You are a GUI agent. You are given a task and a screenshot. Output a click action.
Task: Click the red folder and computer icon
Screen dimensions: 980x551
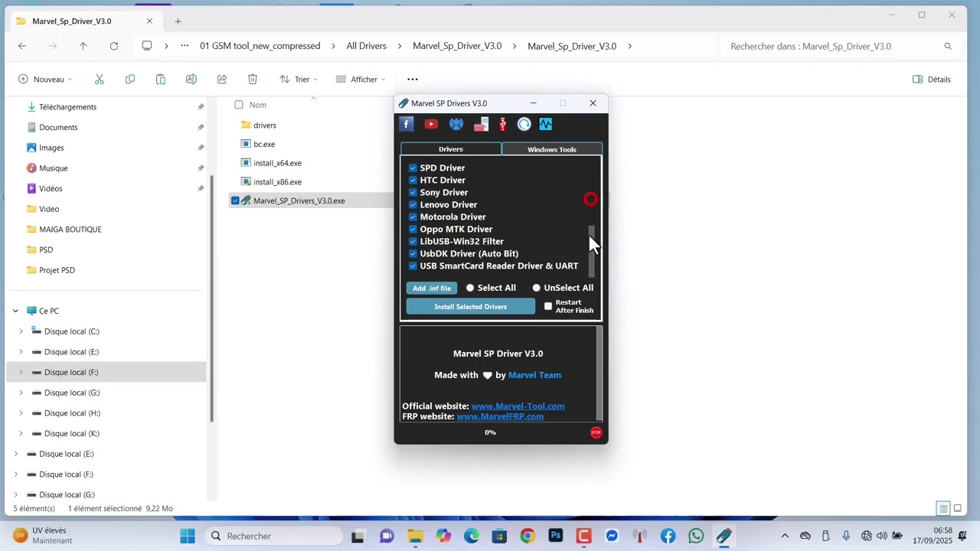[x=481, y=124]
